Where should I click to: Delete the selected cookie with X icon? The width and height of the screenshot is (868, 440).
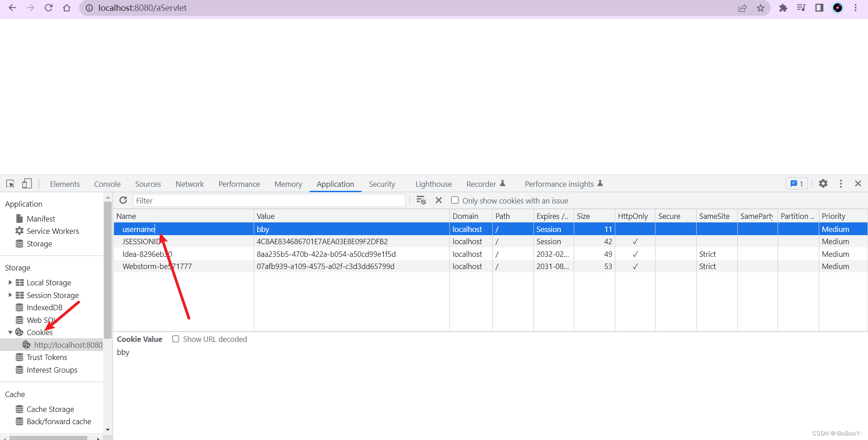coord(439,200)
